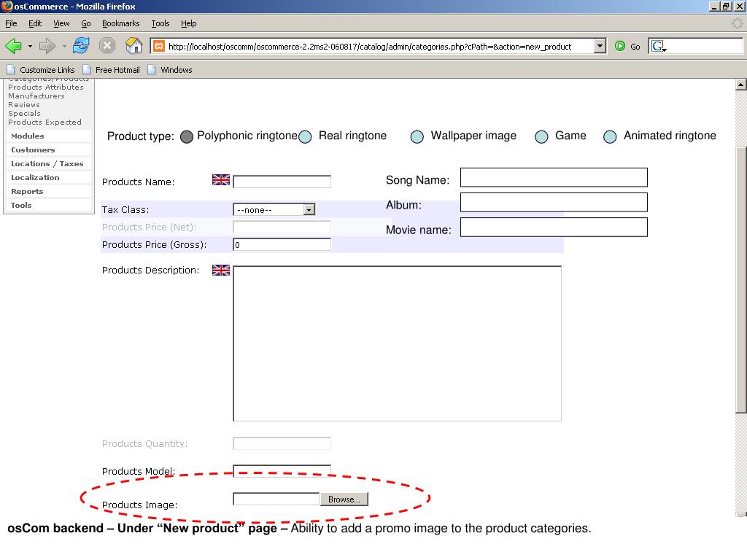Select the Animated ringtone radio button
This screenshot has height=560, width=747.
pos(610,136)
